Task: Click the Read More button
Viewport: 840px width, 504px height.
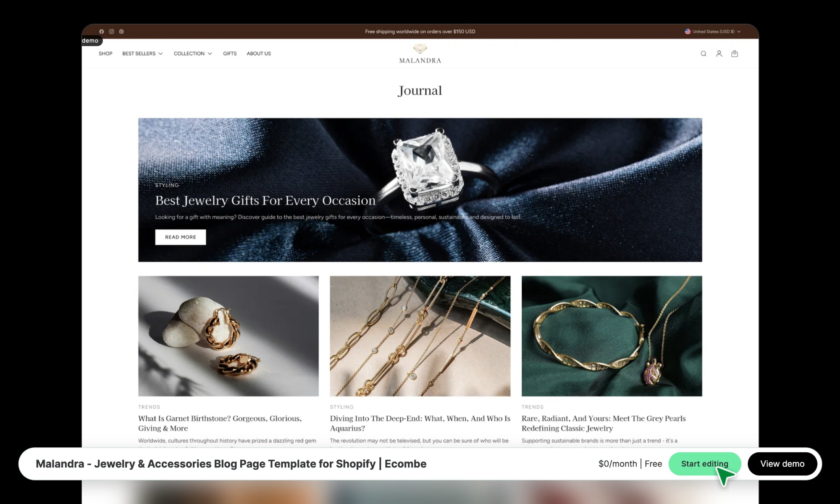Action: [181, 237]
